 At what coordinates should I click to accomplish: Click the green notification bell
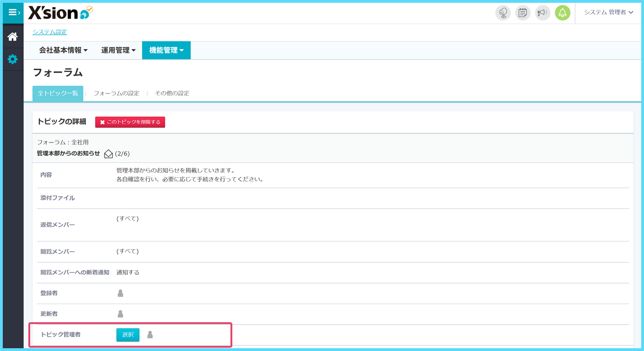562,13
